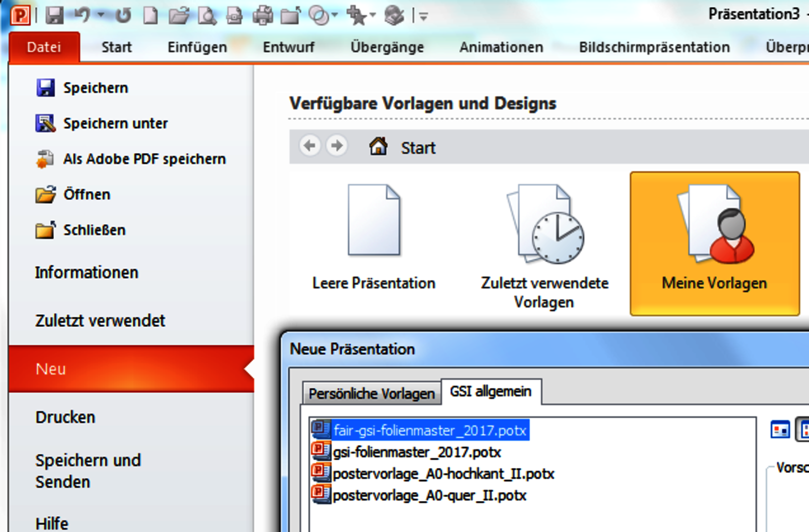Click the print preview magnifier icon

click(207, 15)
